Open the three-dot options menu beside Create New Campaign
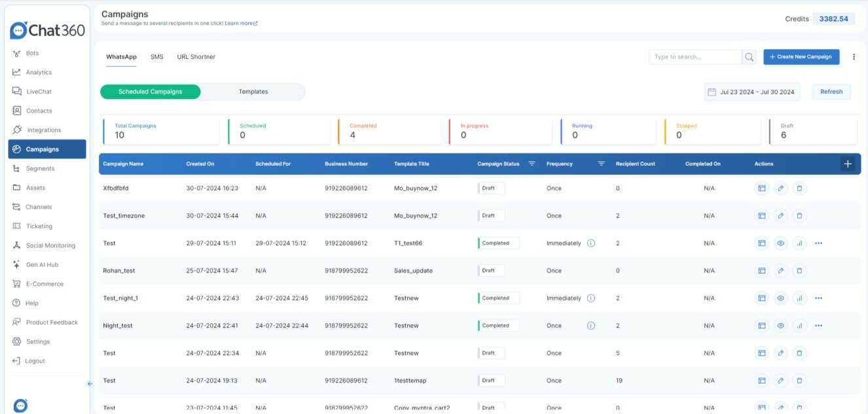868x414 pixels. (x=854, y=57)
